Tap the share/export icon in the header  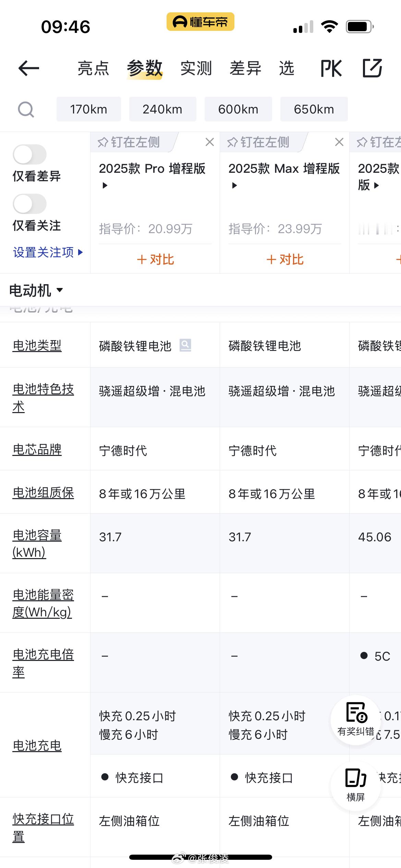click(372, 68)
